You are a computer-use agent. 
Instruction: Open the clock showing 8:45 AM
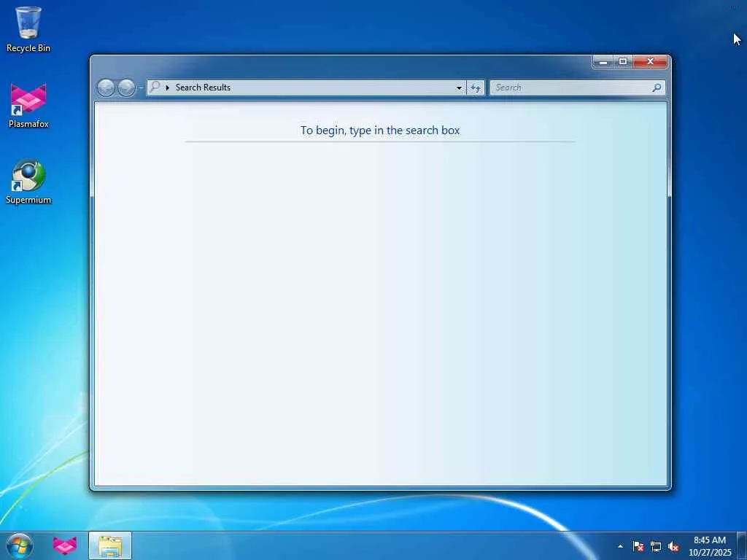coord(710,546)
